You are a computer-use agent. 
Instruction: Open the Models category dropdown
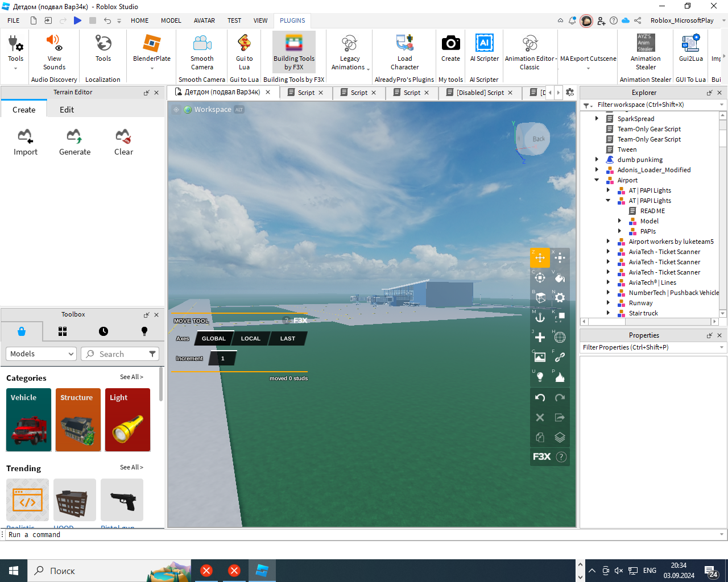(x=41, y=354)
